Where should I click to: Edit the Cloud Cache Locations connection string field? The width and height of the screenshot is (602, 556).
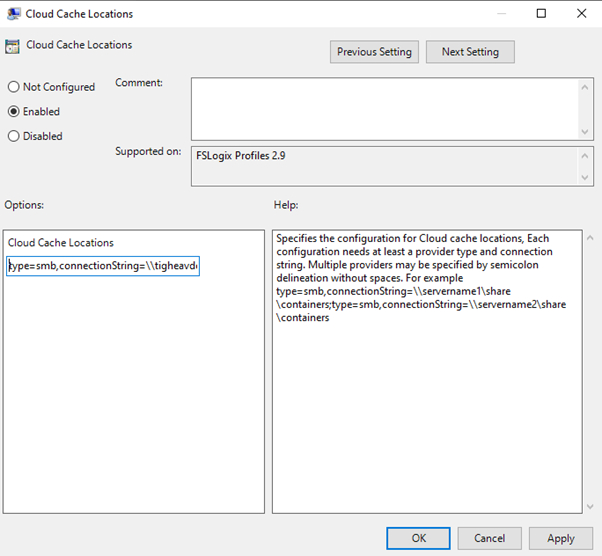click(x=103, y=267)
